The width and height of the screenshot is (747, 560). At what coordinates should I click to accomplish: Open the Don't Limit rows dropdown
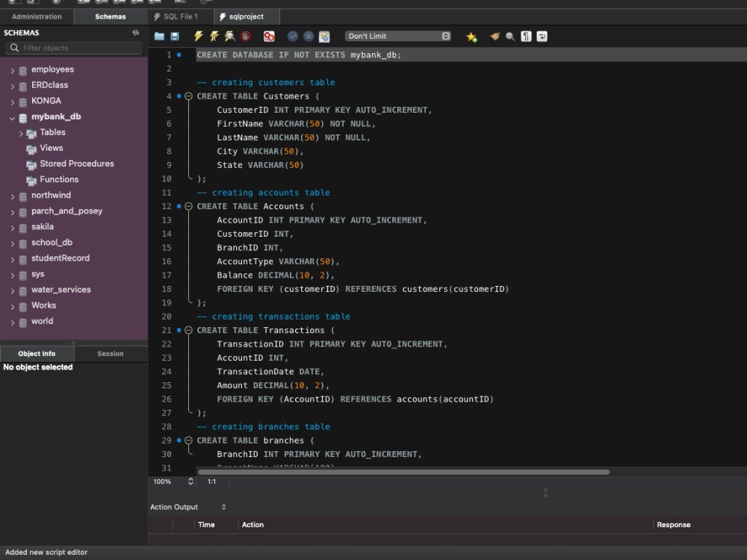coord(398,36)
